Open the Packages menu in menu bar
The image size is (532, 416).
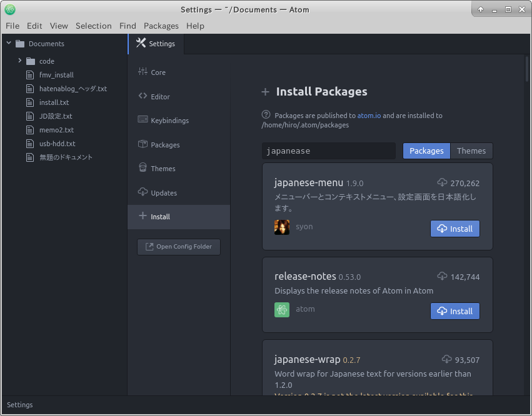(x=161, y=26)
